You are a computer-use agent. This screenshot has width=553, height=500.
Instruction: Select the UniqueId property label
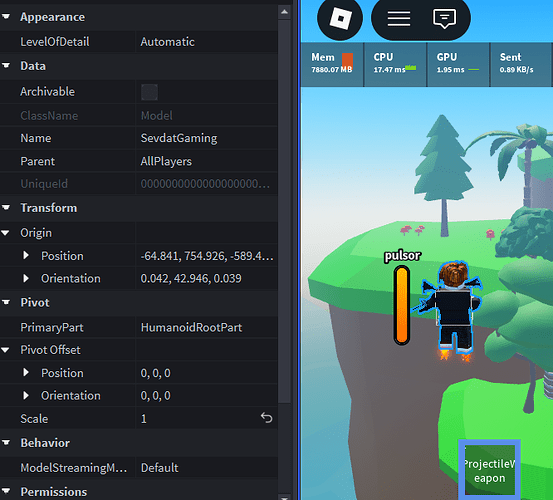coord(44,184)
